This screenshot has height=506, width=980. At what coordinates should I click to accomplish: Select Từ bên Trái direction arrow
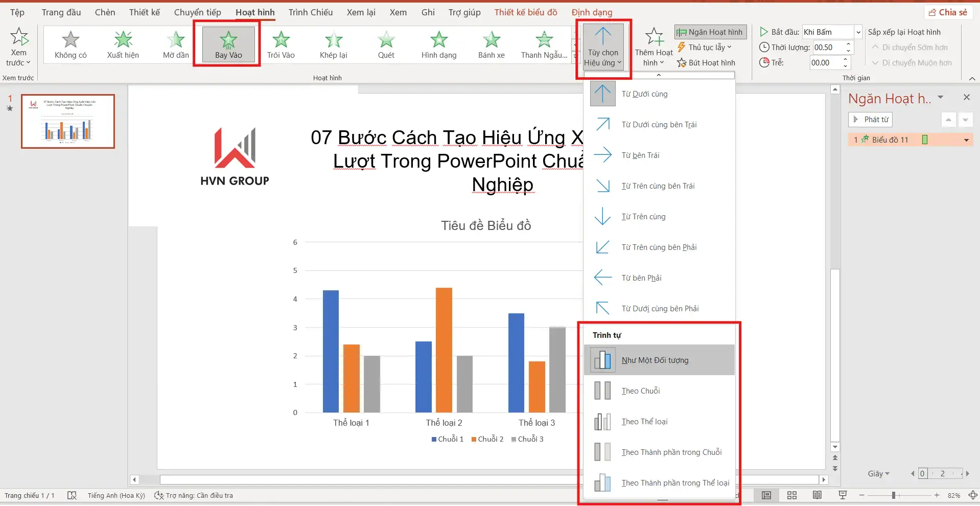[603, 155]
